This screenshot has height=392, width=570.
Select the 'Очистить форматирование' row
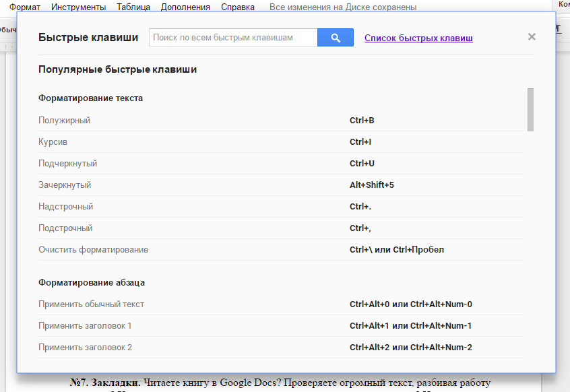point(281,250)
